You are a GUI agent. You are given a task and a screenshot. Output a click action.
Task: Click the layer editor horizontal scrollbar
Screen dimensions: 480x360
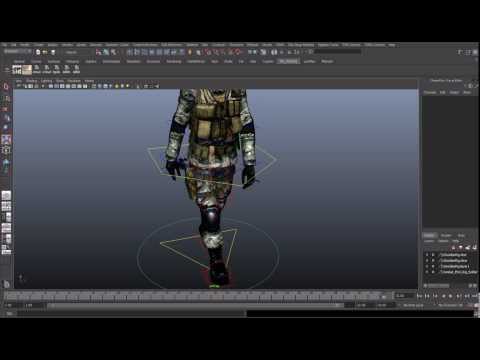coord(450,286)
